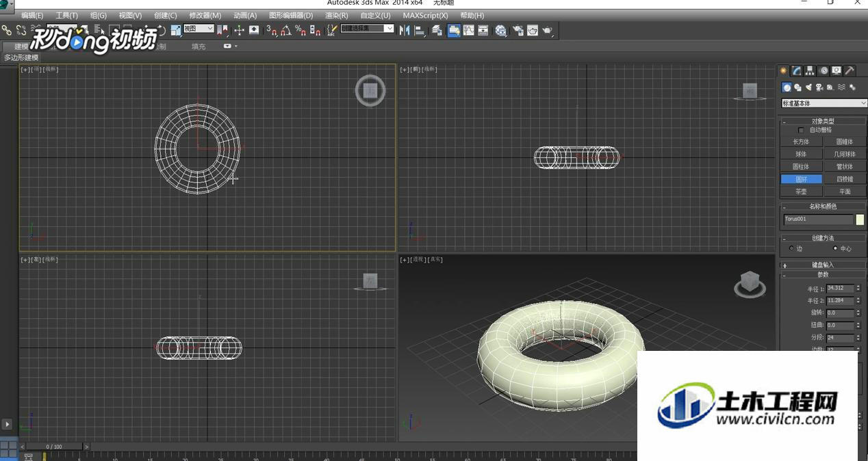Open the 工具(T) menu
Image resolution: width=868 pixels, height=461 pixels.
[66, 15]
